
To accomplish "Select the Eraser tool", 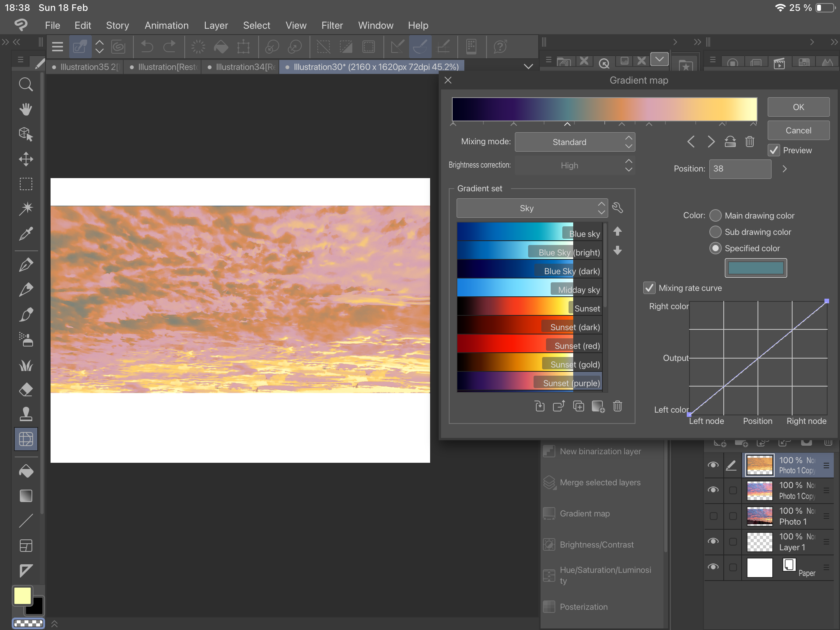I will click(26, 389).
